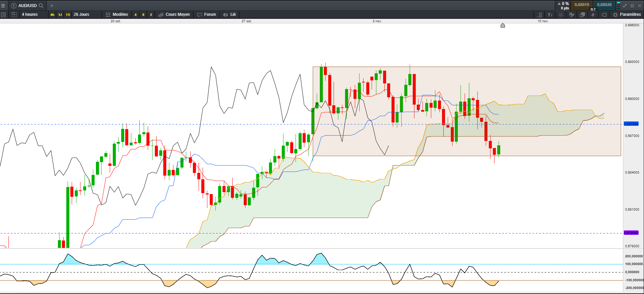644x294 pixels.
Task: Open the hamburger main menu
Action: [x=3, y=6]
